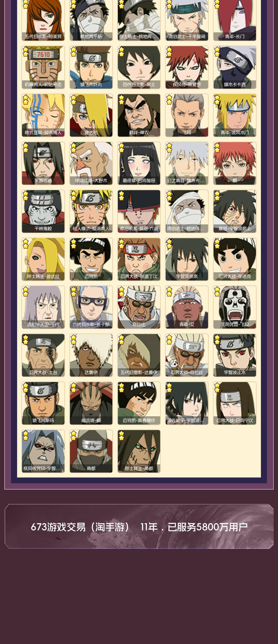278x644 pixels.
Task: Open the 宇智波泉奈 character card
Action: [x=187, y=259]
